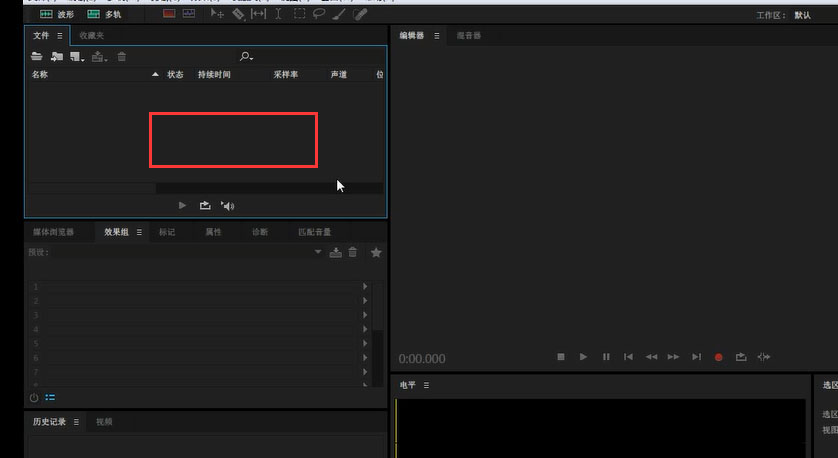838x458 pixels.
Task: Select the Lasso selection tool
Action: click(319, 14)
